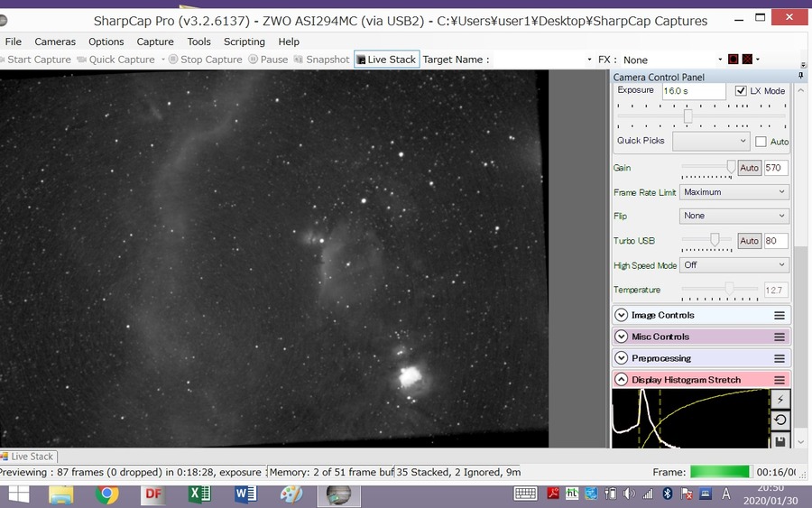
Task: Open Excel from the taskbar
Action: (x=199, y=494)
